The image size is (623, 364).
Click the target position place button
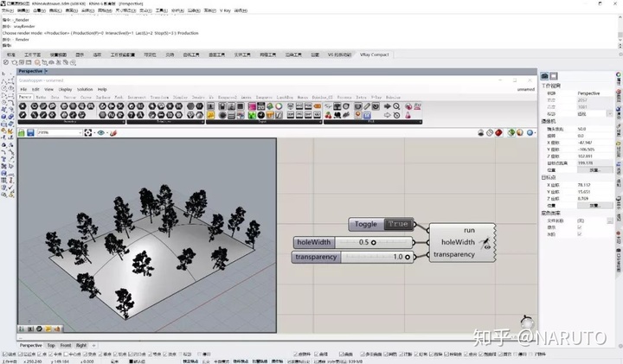(x=594, y=206)
